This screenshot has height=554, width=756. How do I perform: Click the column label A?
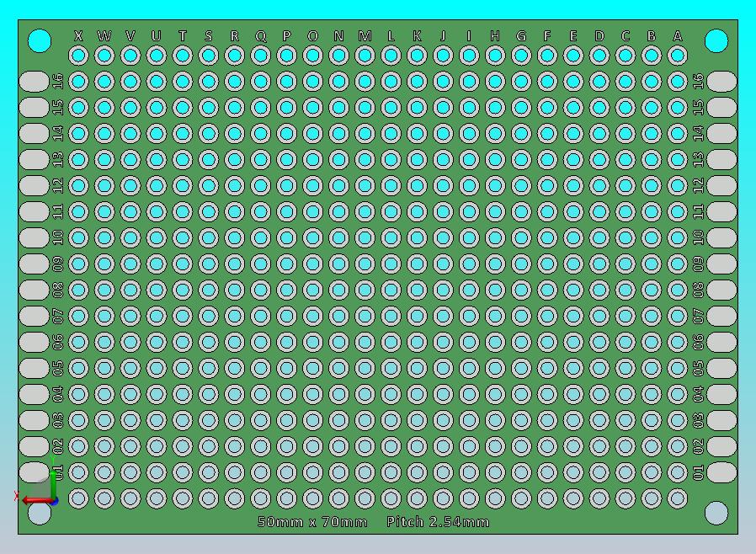click(678, 35)
